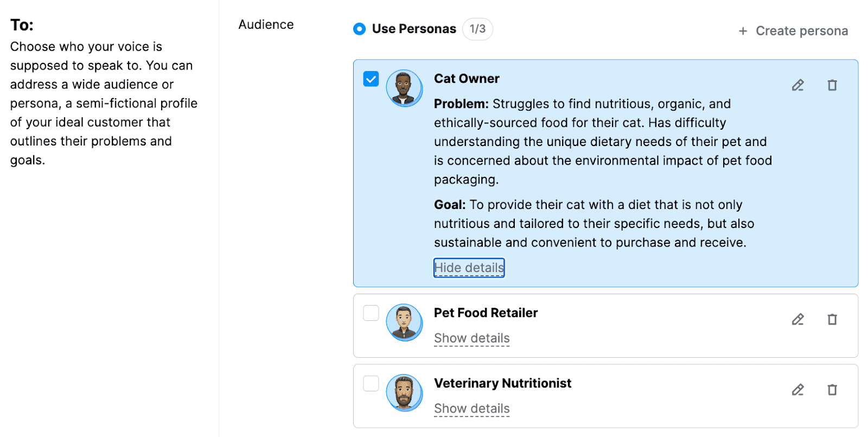Expand Veterinary Nutritionist details

471,408
